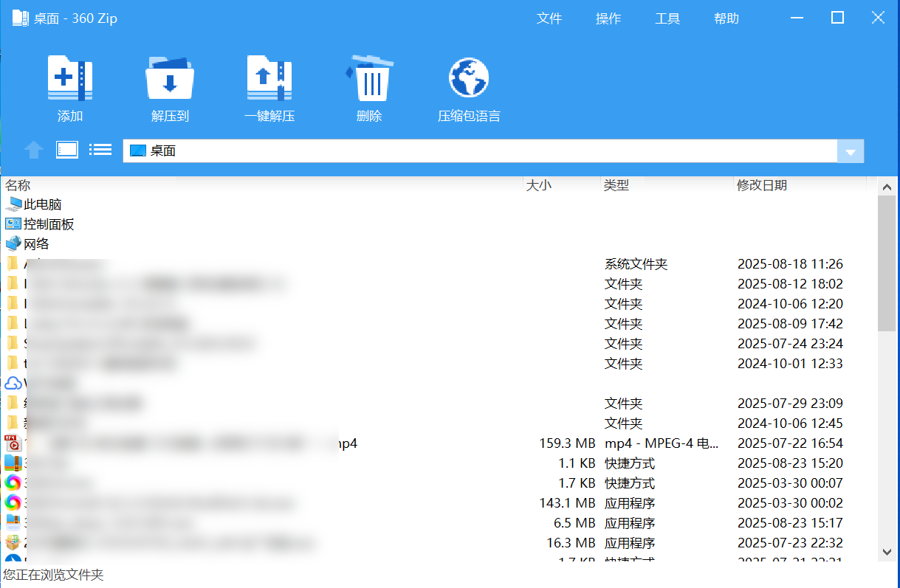Click the 1.1 KB size cell

[x=577, y=463]
